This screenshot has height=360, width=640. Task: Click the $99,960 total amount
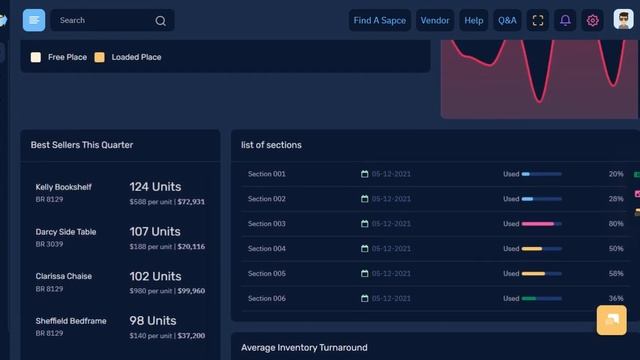coord(191,291)
